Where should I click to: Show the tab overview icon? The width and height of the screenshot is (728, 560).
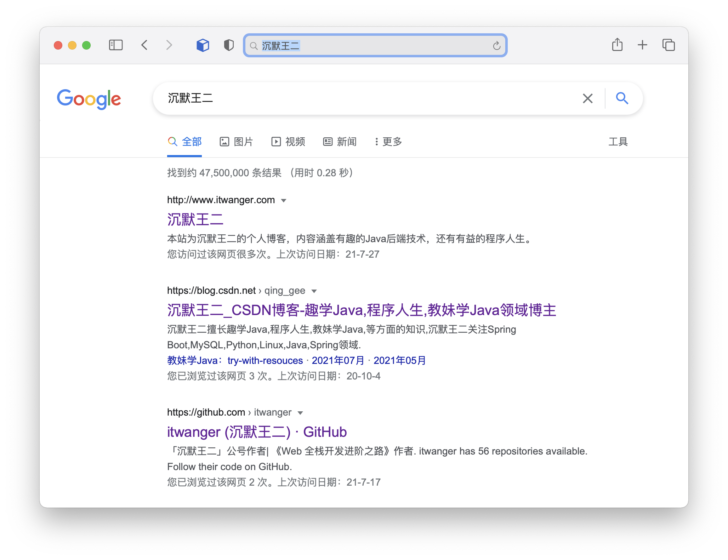click(x=669, y=45)
